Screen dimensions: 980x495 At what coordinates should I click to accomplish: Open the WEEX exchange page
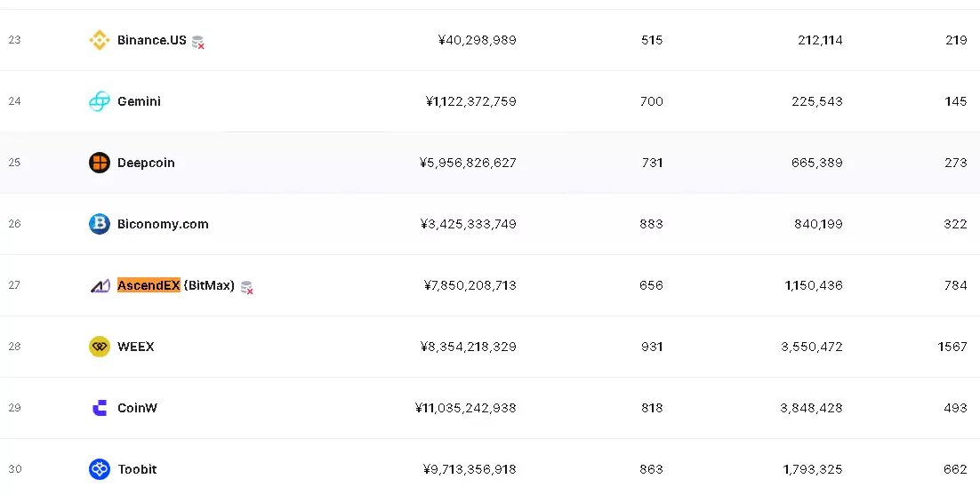[x=135, y=347]
